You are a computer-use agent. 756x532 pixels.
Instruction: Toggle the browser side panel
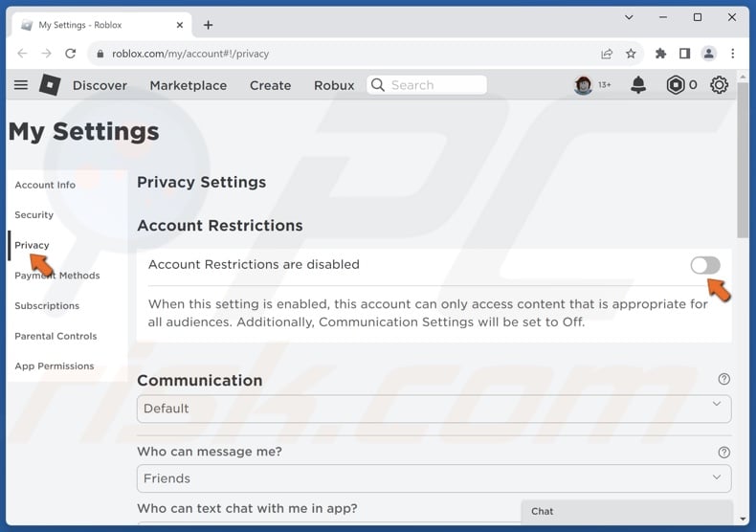pos(684,54)
